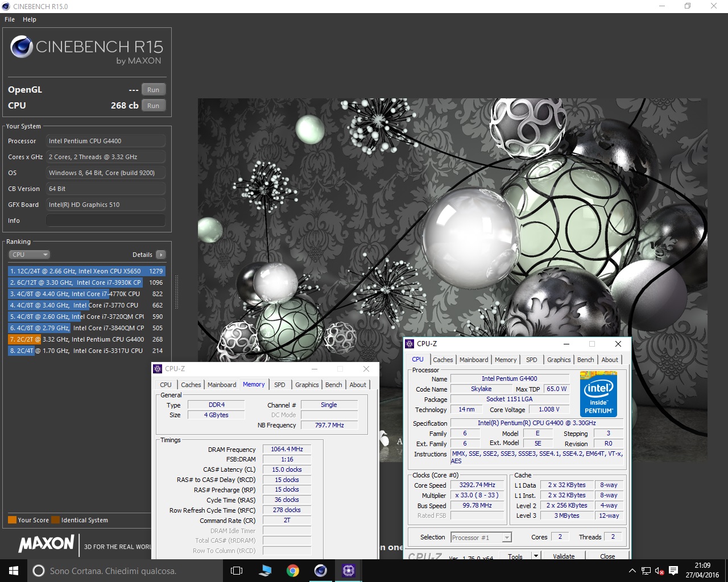Open ranking Details arrow button
Image resolution: width=728 pixels, height=582 pixels.
[161, 255]
